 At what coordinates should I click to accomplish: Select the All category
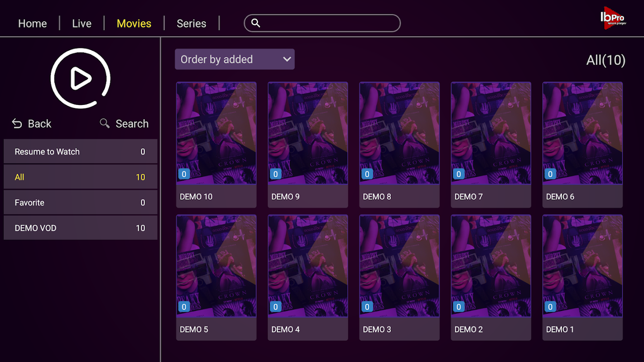tap(81, 177)
